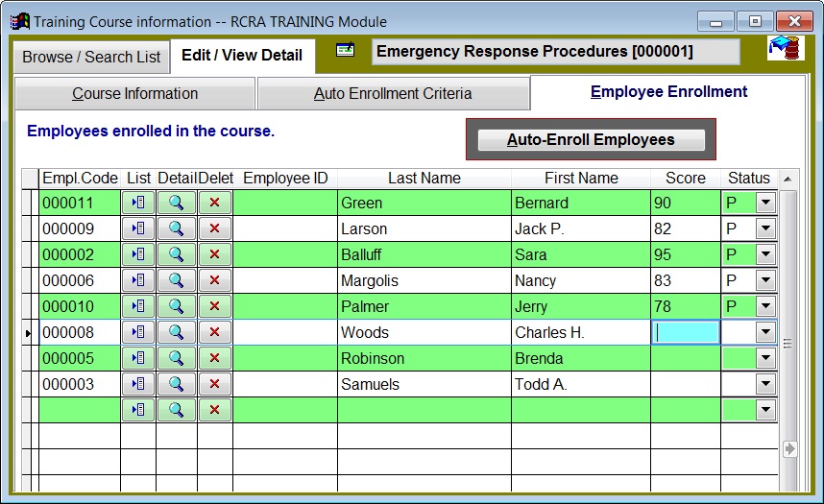
Task: Open list lookup for employee Larson
Action: (x=138, y=228)
